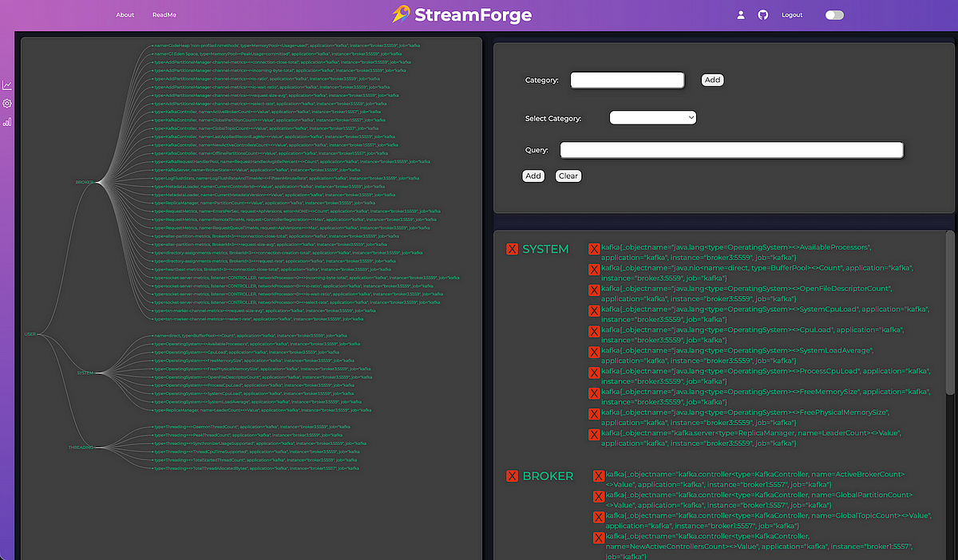Delete the AvailableProcessors metric with red X

pyautogui.click(x=594, y=250)
